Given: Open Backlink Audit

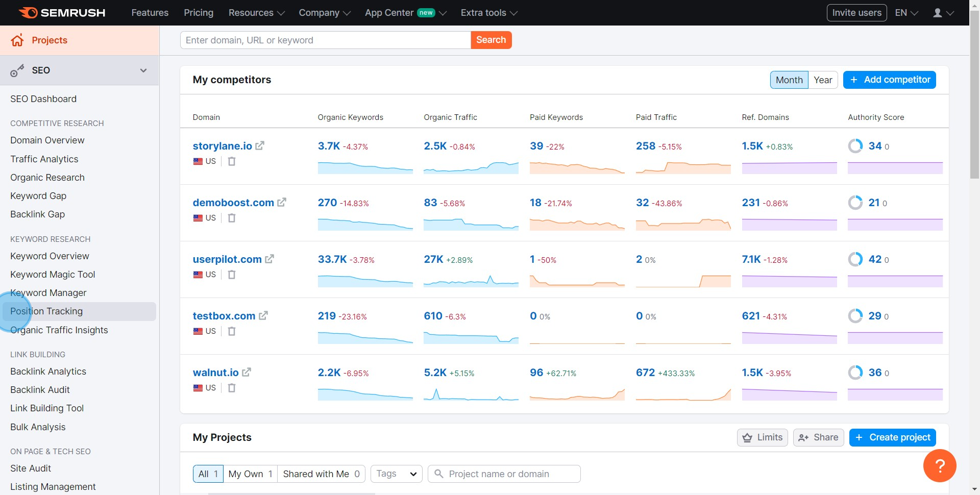Looking at the screenshot, I should (40, 390).
